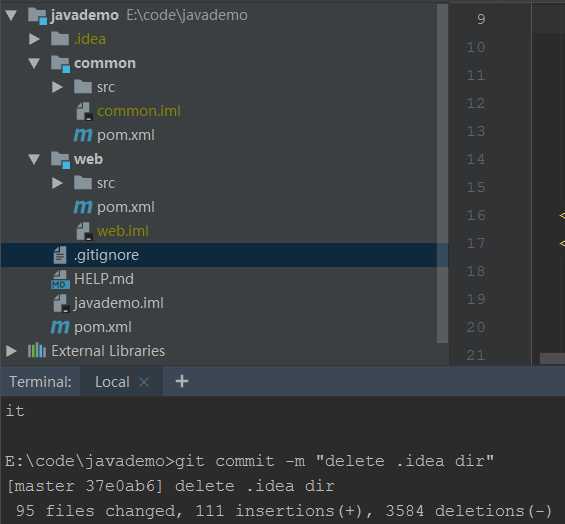Expand the External Libraries node
The height and width of the screenshot is (524, 565).
pos(11,351)
